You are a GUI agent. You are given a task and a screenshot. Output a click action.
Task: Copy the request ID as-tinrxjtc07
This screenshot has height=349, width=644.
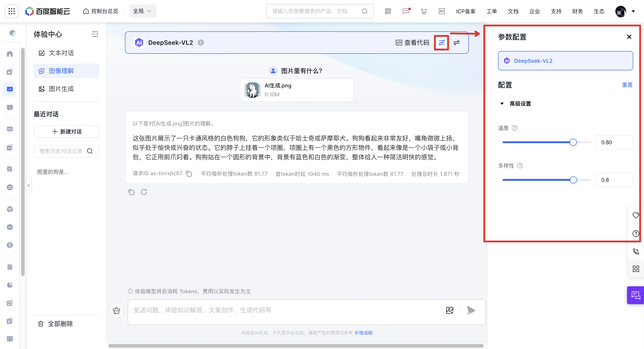(189, 174)
